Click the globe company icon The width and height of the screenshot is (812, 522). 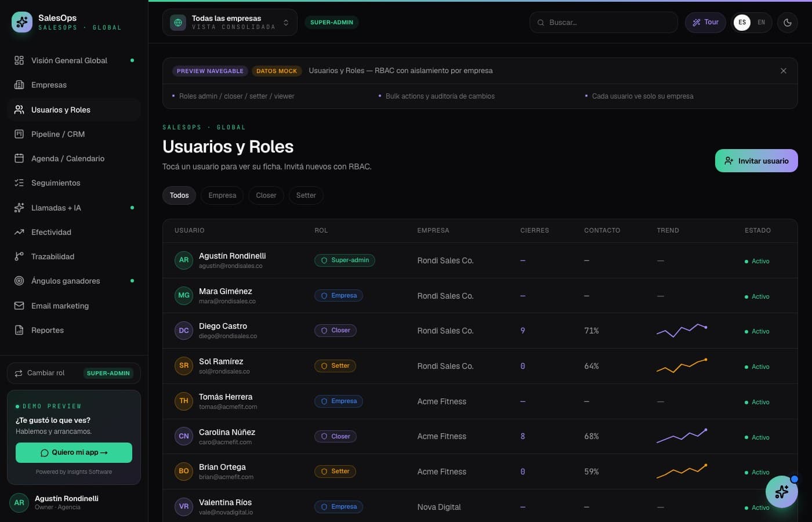pyautogui.click(x=178, y=23)
